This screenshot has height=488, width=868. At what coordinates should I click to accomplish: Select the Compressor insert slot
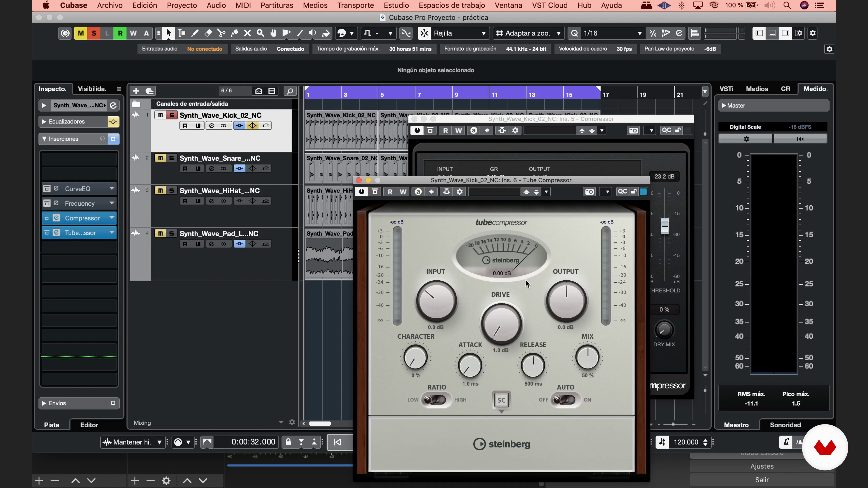pos(79,218)
